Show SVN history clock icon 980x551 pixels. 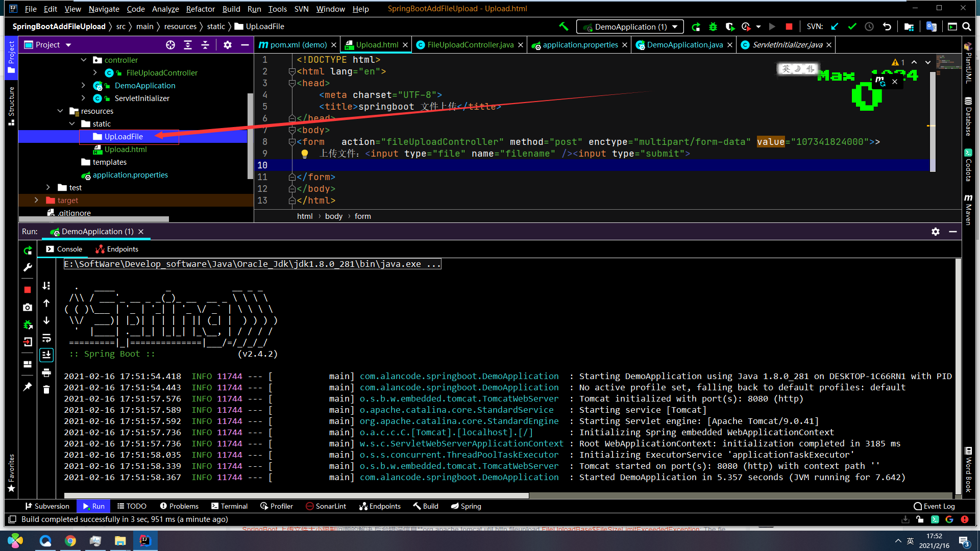(x=869, y=27)
